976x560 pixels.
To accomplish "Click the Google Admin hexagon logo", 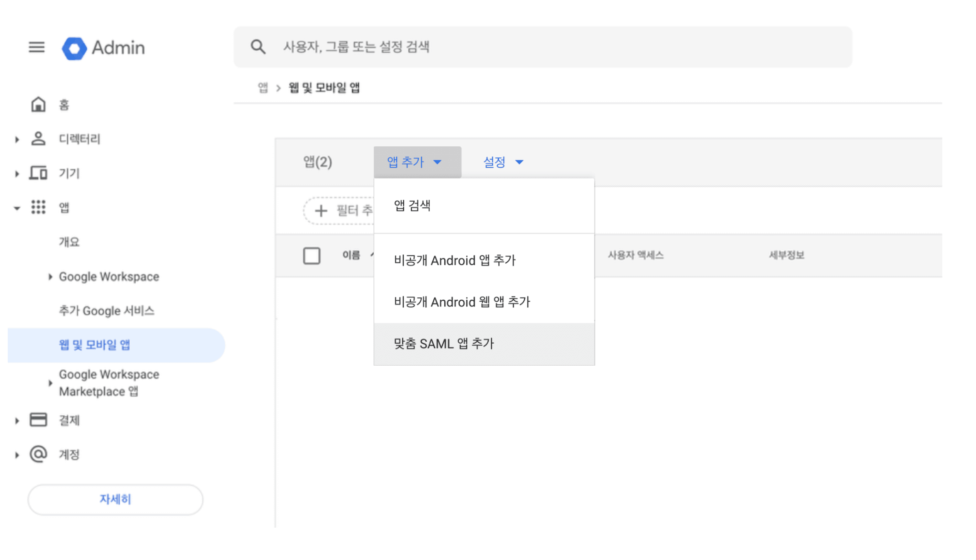I will coord(74,48).
